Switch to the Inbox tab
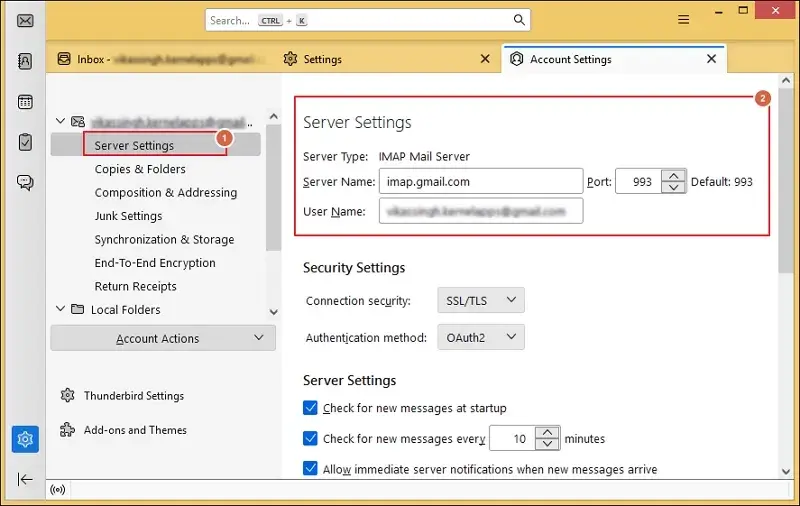 click(x=162, y=59)
